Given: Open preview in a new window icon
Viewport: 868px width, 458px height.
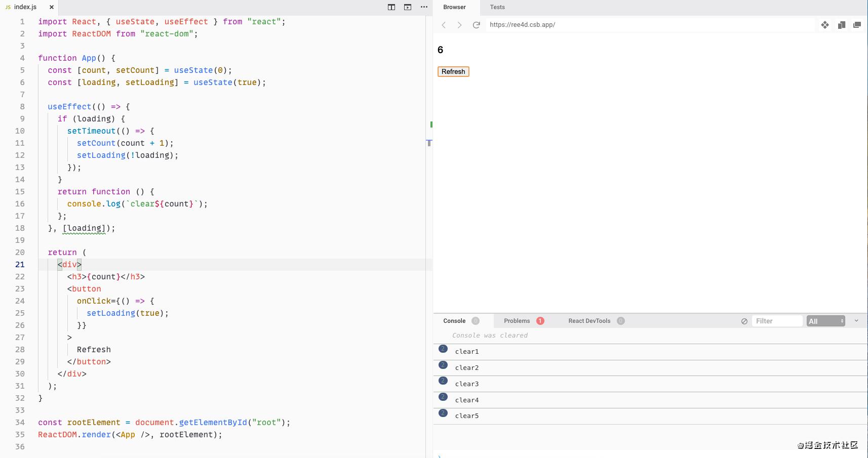Looking at the screenshot, I should (857, 24).
